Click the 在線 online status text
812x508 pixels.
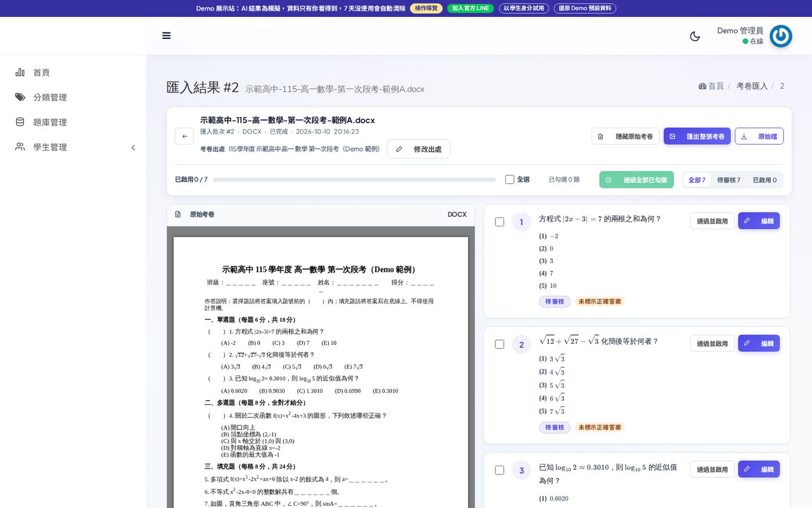coord(756,41)
